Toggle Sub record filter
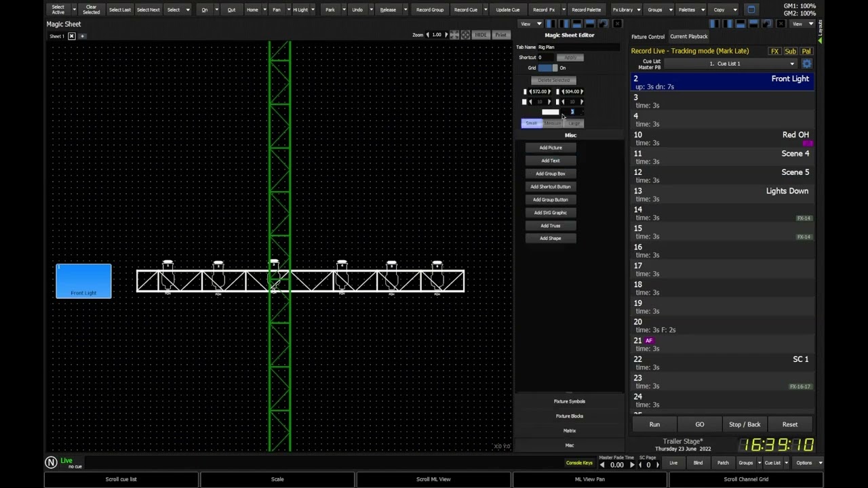 click(x=790, y=52)
